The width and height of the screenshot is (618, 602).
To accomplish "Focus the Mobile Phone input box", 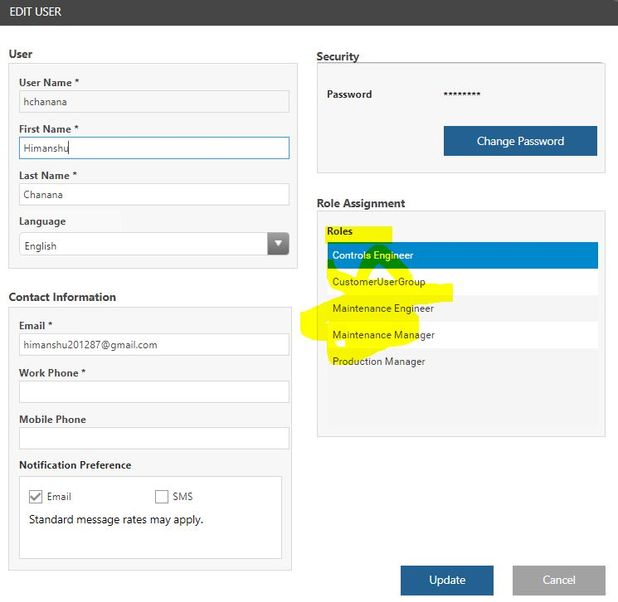I will click(x=154, y=438).
